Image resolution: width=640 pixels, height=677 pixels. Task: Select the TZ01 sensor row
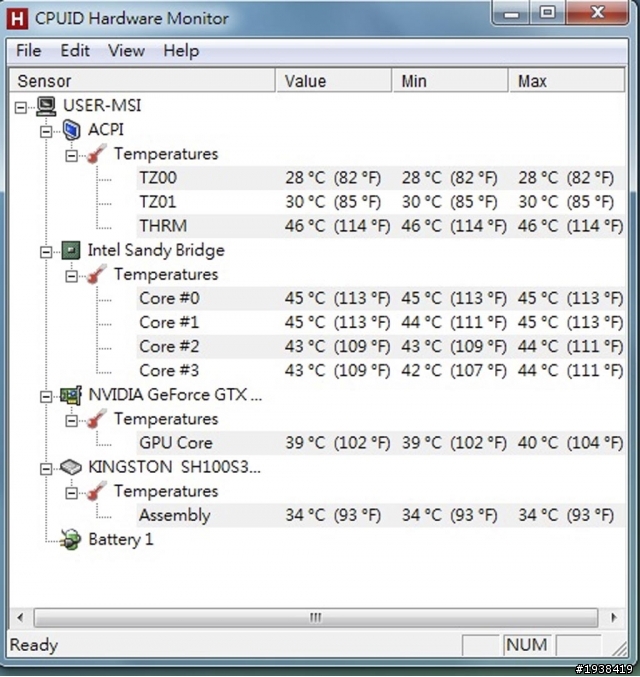(x=381, y=202)
